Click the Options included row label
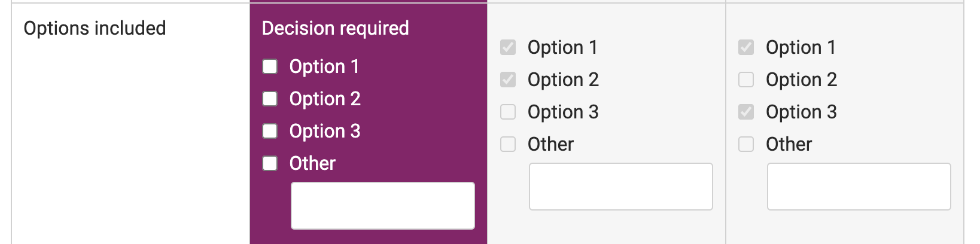 pyautogui.click(x=95, y=28)
